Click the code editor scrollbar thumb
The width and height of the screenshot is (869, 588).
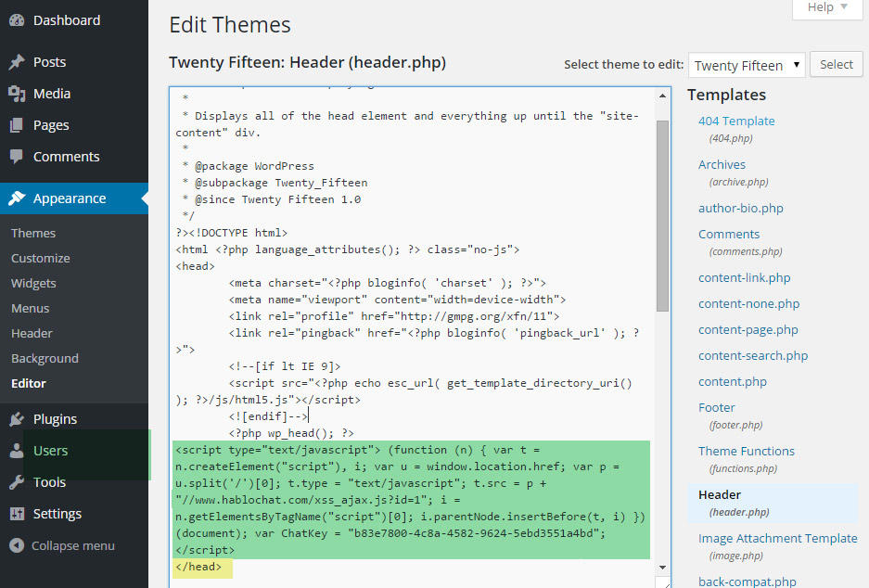(x=662, y=215)
